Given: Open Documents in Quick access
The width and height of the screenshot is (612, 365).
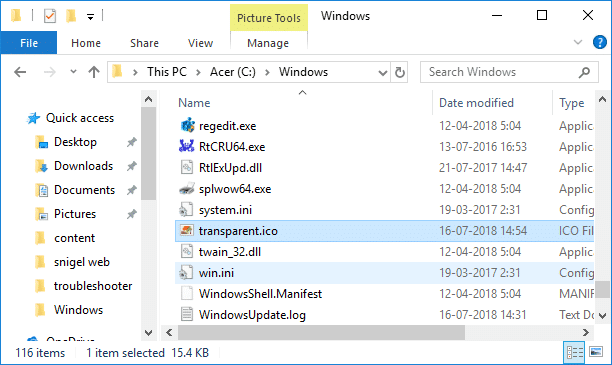Looking at the screenshot, I should click(x=84, y=190).
